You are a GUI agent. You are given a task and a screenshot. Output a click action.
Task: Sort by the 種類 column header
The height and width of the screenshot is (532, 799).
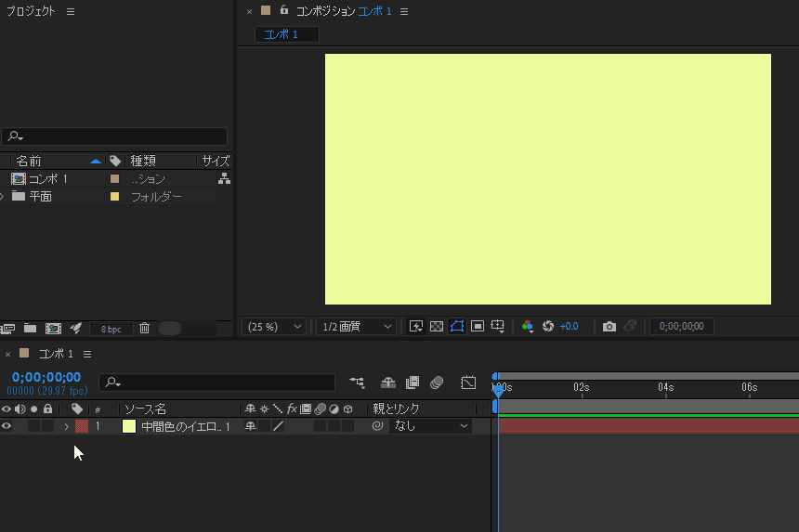click(143, 161)
